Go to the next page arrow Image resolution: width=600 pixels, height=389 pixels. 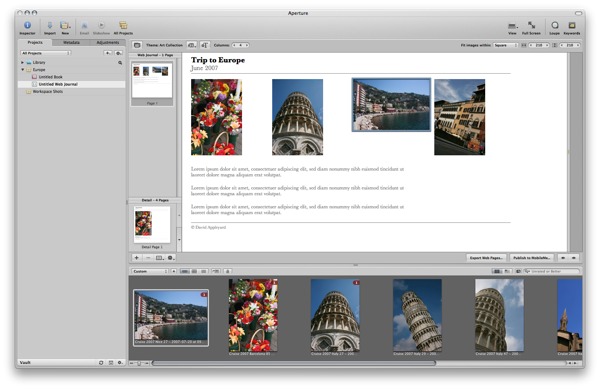point(574,258)
